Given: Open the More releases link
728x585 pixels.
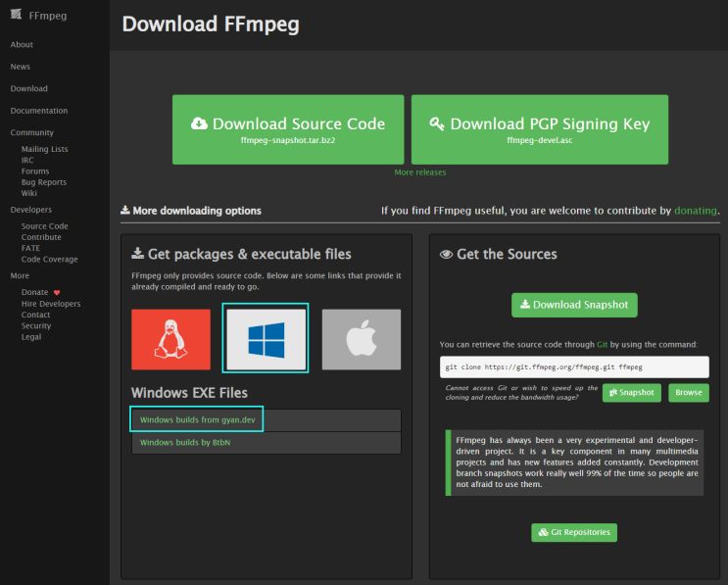Looking at the screenshot, I should [420, 172].
